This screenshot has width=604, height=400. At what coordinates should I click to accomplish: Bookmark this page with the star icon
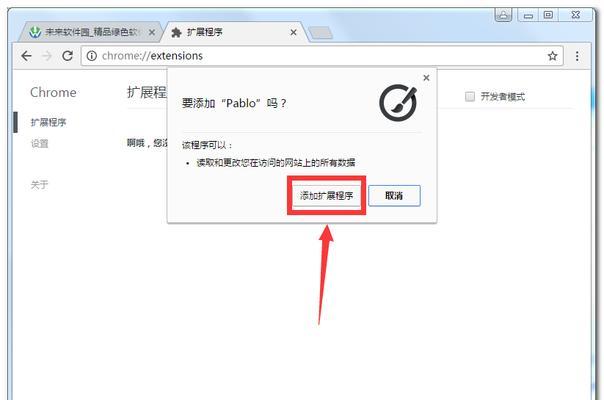(552, 56)
